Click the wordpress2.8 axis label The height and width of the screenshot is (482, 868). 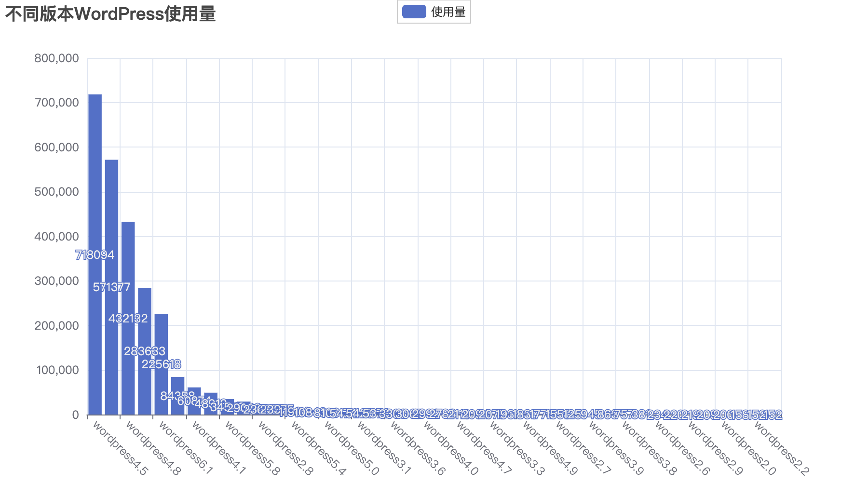tap(285, 448)
